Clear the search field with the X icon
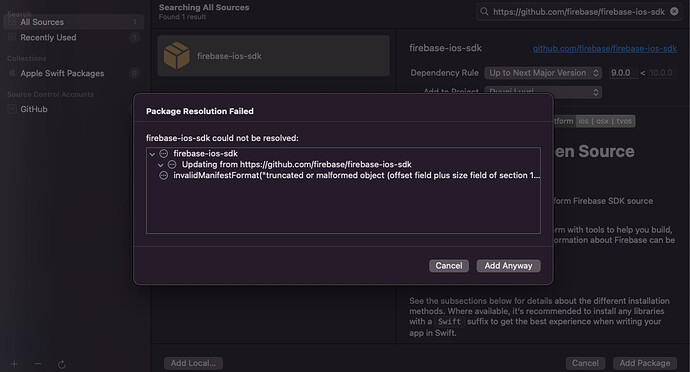Image resolution: width=690 pixels, height=372 pixels. pos(674,11)
